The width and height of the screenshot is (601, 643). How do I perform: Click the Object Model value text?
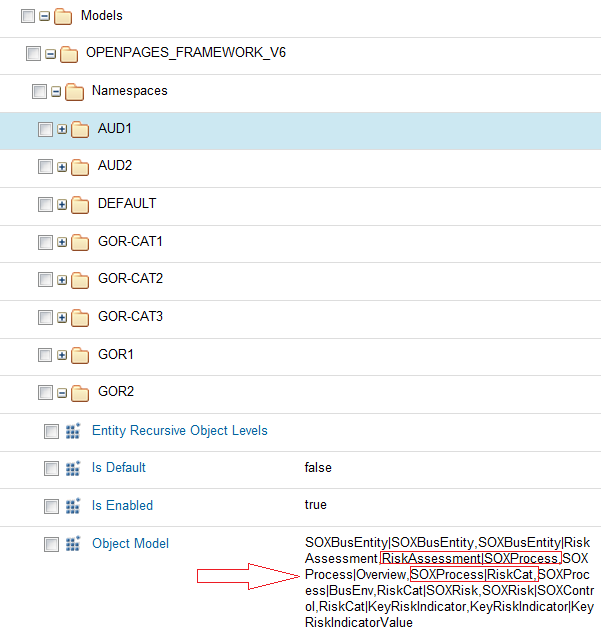pos(449,582)
